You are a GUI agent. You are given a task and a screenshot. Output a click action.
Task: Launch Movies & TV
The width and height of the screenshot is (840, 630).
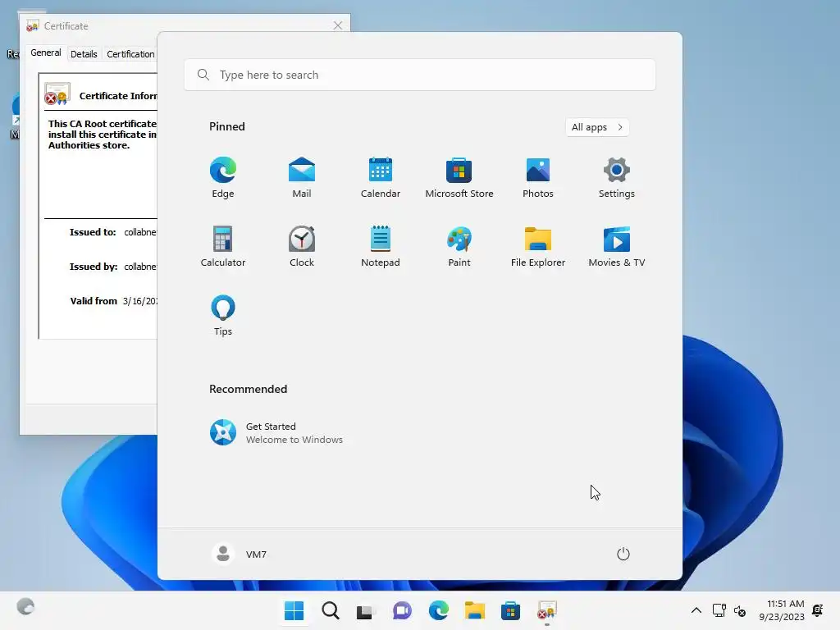(617, 246)
